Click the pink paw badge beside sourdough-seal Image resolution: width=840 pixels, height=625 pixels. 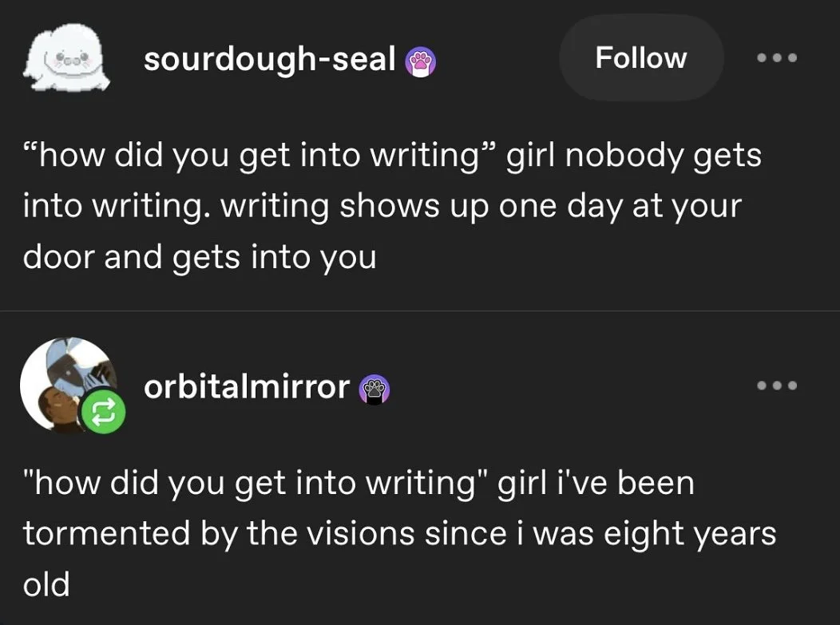point(420,62)
